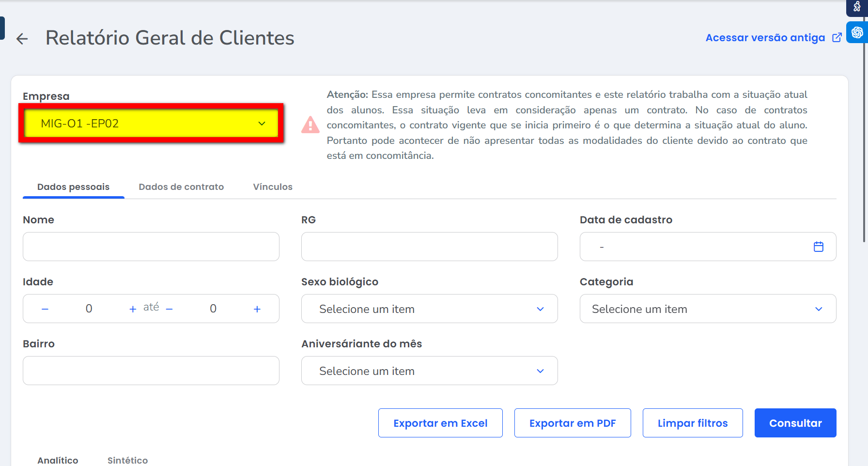The height and width of the screenshot is (466, 868).
Task: Increase the minimum Idade value
Action: pyautogui.click(x=133, y=309)
